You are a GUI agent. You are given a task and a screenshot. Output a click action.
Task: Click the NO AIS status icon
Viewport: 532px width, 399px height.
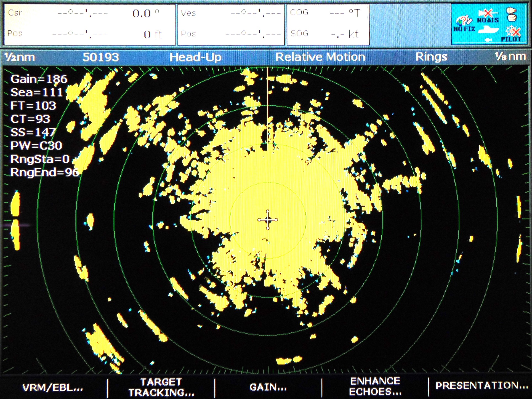click(x=488, y=16)
